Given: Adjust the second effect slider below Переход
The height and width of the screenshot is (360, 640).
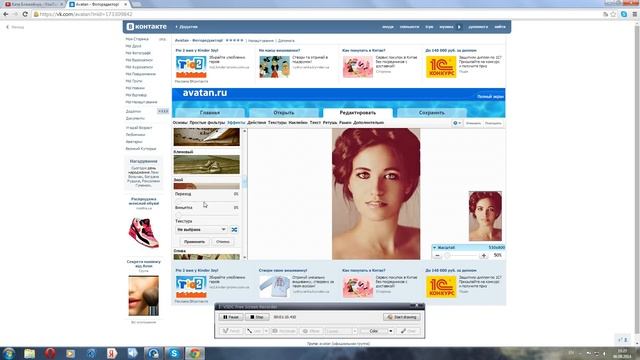Looking at the screenshot, I should pos(206,215).
